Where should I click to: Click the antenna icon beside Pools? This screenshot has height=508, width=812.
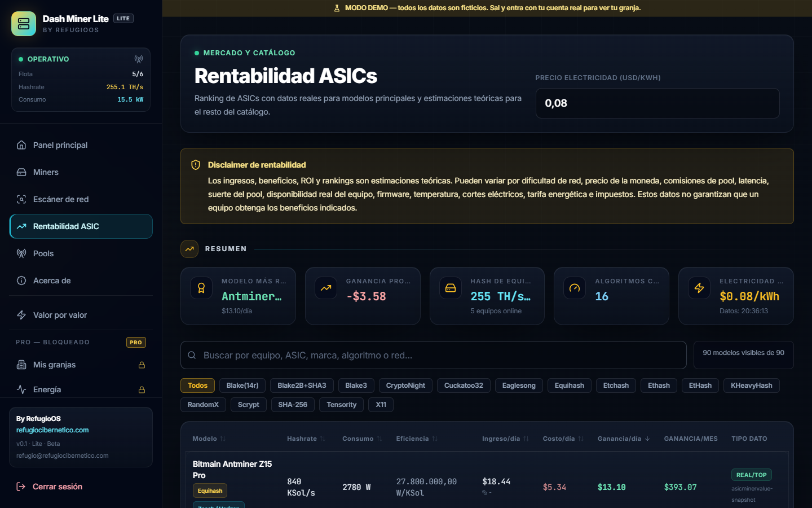tap(21, 253)
